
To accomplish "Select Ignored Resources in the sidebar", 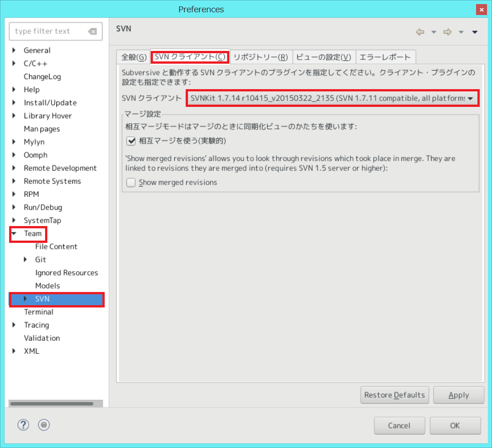I will coord(66,272).
